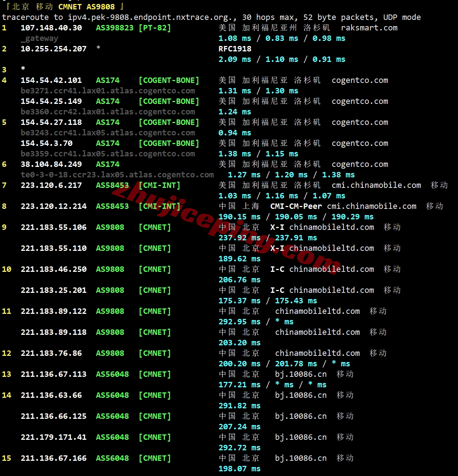This screenshot has width=458, height=476.
Task: Click latency value '203.20 ms'
Action: pos(240,343)
